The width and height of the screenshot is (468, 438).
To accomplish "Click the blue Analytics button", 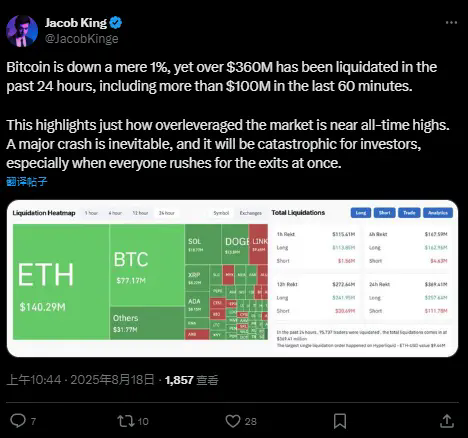I will [x=438, y=213].
